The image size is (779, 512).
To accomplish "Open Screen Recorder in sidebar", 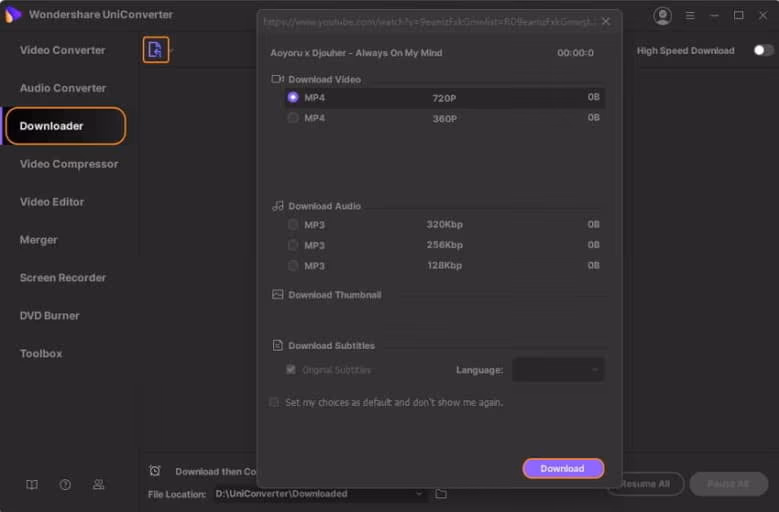I will click(63, 278).
